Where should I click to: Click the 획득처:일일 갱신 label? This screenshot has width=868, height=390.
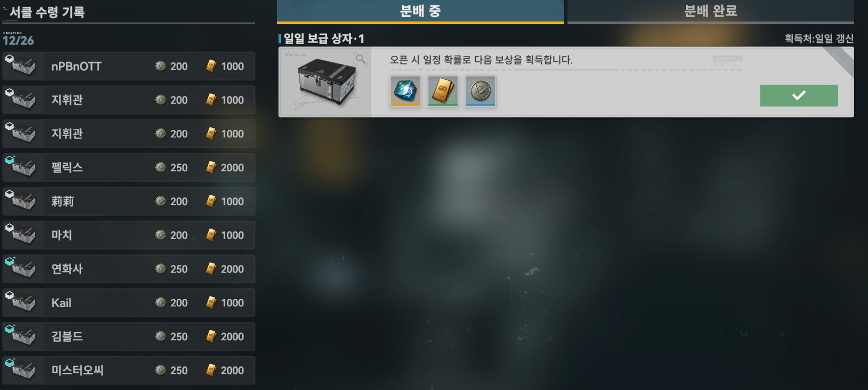(x=819, y=39)
